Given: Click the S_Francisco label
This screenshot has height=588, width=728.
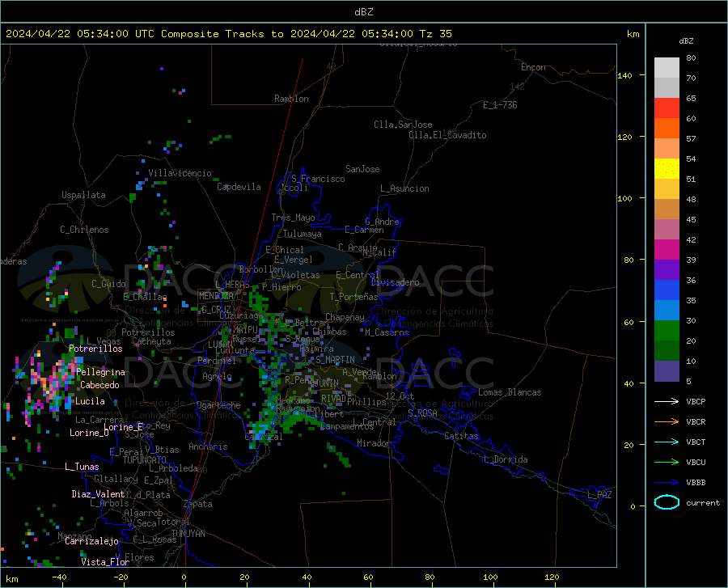Looking at the screenshot, I should (x=318, y=179).
